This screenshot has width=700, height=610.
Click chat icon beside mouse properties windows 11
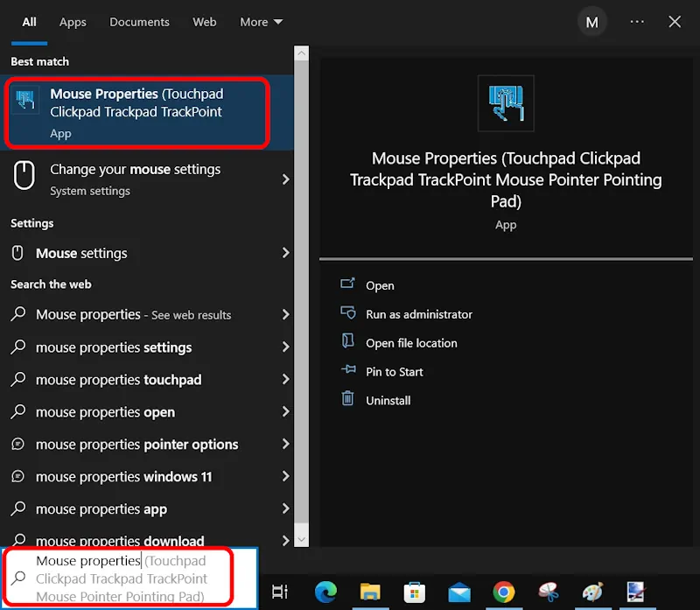point(17,476)
